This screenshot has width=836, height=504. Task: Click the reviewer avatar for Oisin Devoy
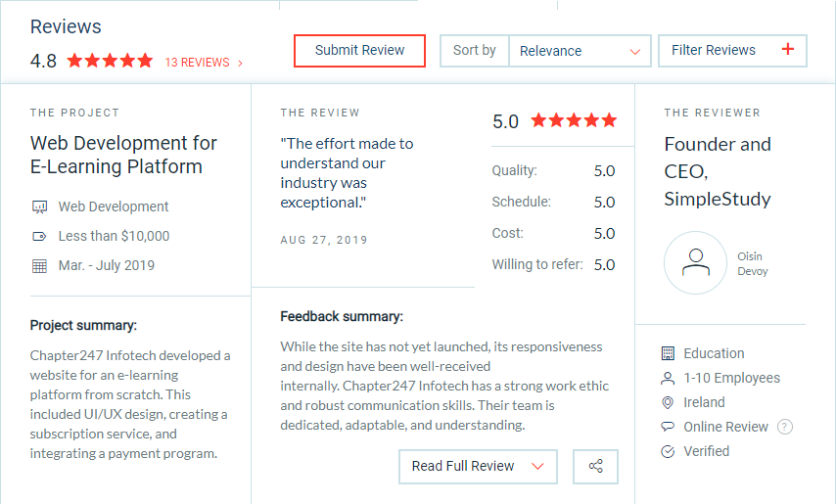(x=695, y=263)
